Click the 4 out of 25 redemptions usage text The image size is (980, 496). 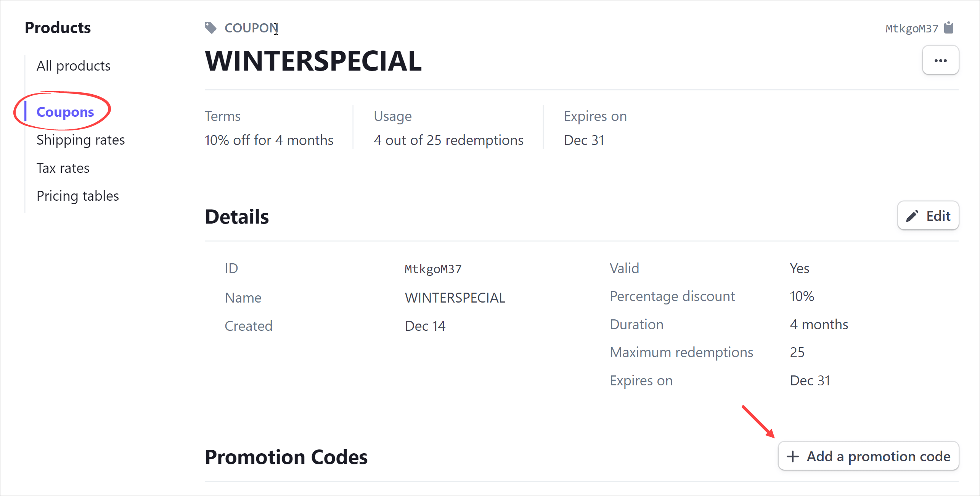point(448,140)
